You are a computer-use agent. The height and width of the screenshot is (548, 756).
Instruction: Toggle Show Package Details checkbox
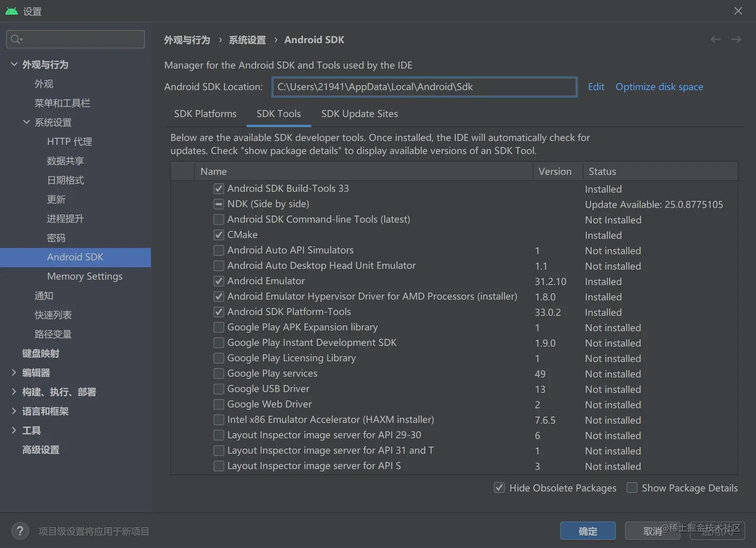tap(632, 488)
